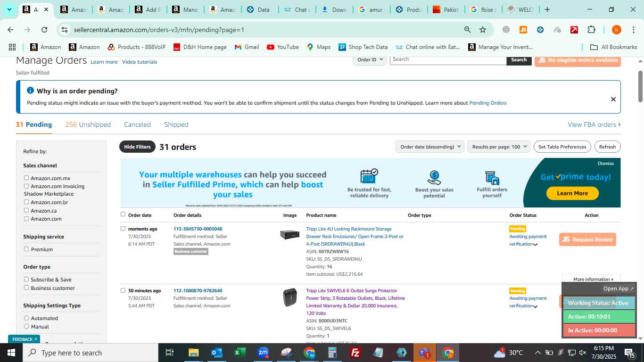Screen dimensions: 644x362
Task: Open the Calculator app on the taskbar
Action: pos(332,353)
